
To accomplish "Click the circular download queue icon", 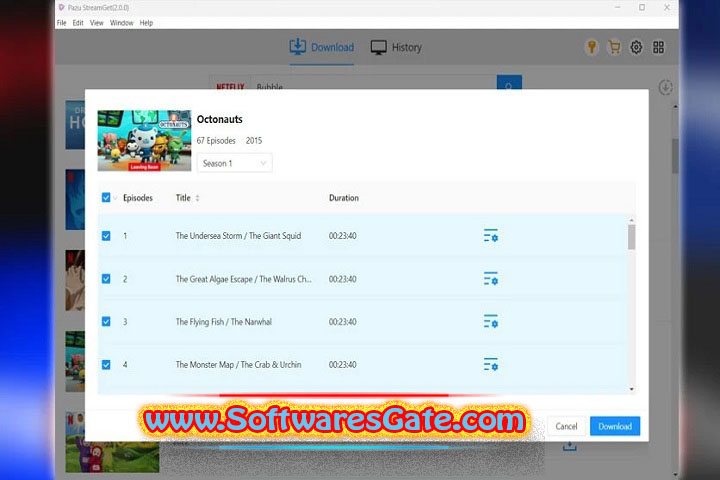I will pos(665,87).
